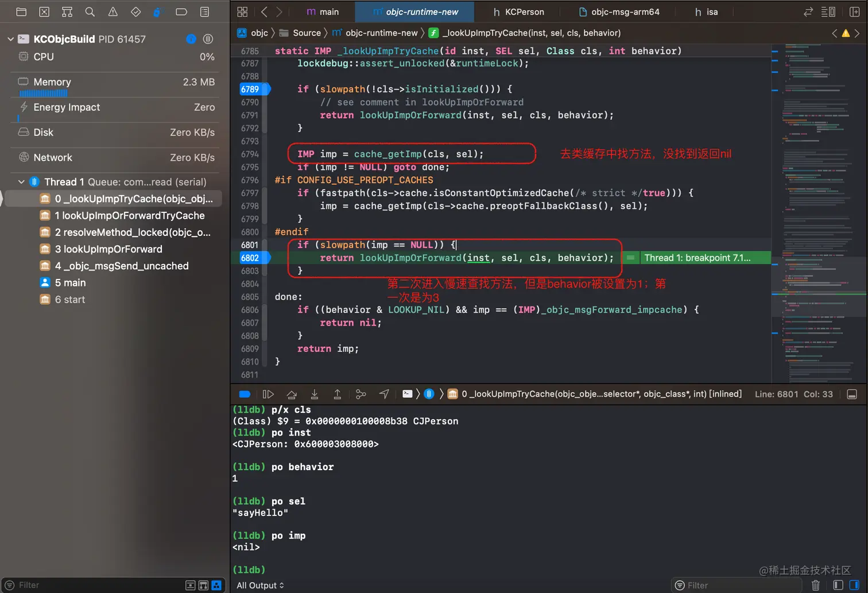Screen dimensions: 868x593
Task: Open the debug bar stack frame selector
Action: coord(595,394)
